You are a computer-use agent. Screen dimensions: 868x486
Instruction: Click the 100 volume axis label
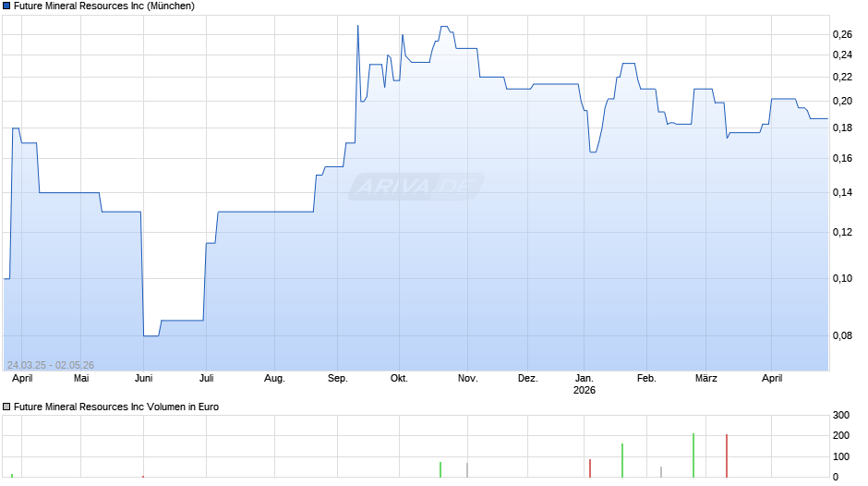(841, 456)
